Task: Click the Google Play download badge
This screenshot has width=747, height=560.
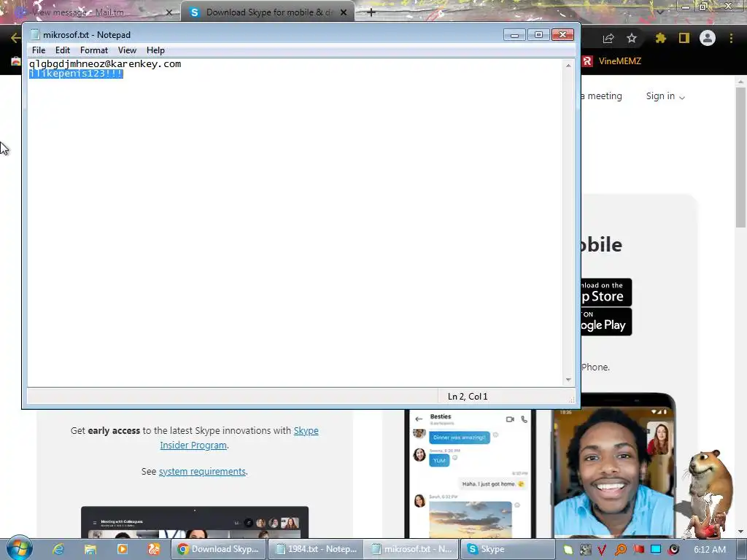Action: [x=606, y=322]
